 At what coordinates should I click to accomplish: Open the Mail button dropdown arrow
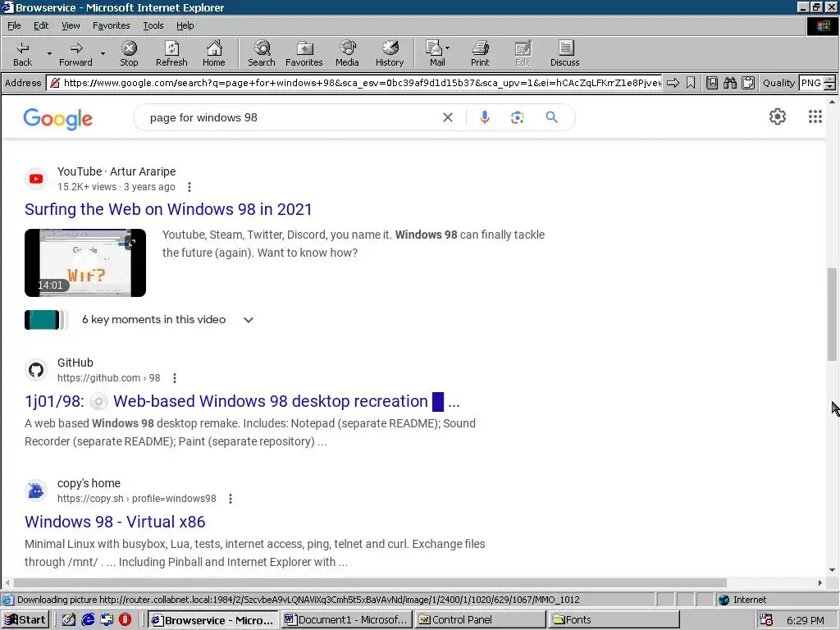[447, 48]
